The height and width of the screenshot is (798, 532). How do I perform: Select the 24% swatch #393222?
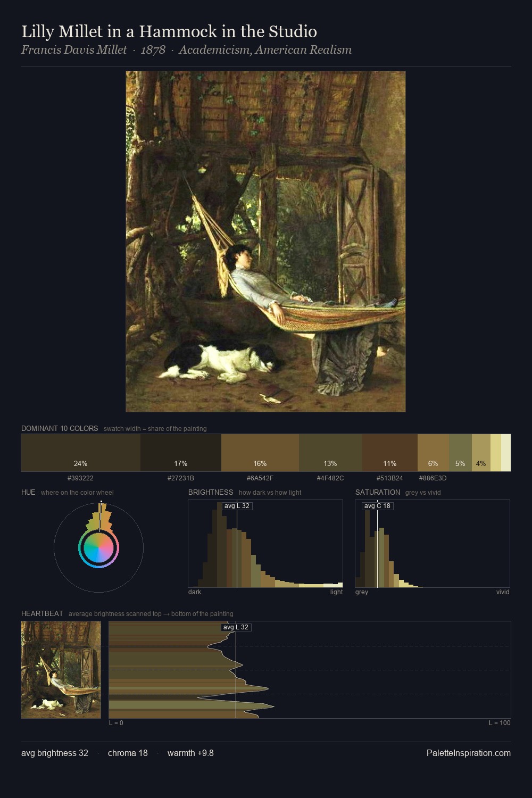[x=81, y=453]
